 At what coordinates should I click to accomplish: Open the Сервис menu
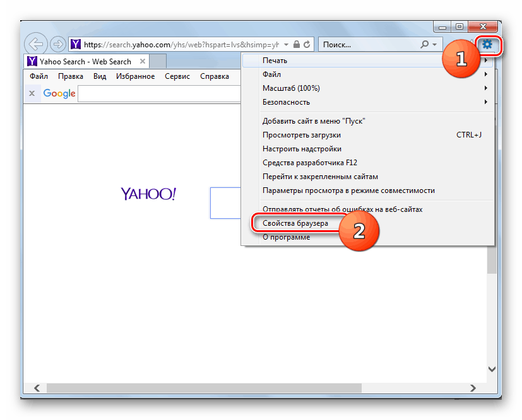point(177,76)
